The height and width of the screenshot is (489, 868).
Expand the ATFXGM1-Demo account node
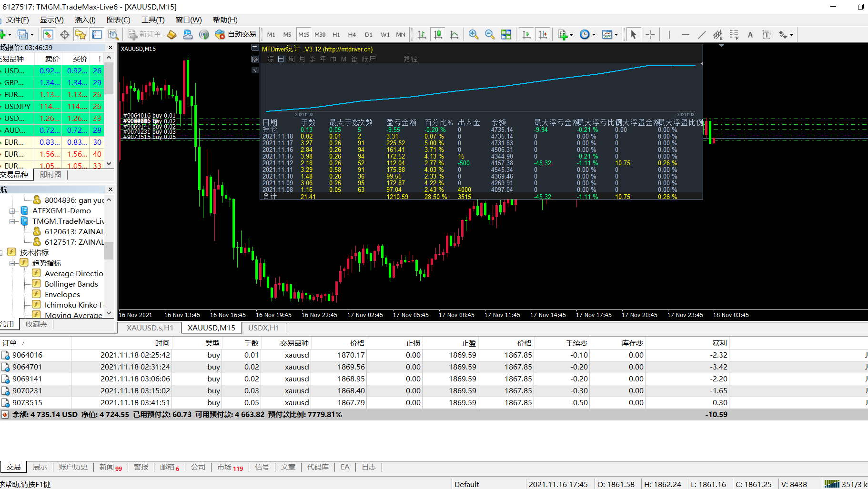coord(12,211)
